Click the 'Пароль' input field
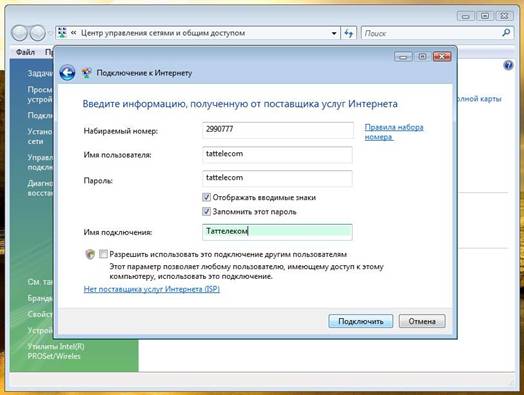Viewport: 524px width, 395px height. click(x=277, y=178)
